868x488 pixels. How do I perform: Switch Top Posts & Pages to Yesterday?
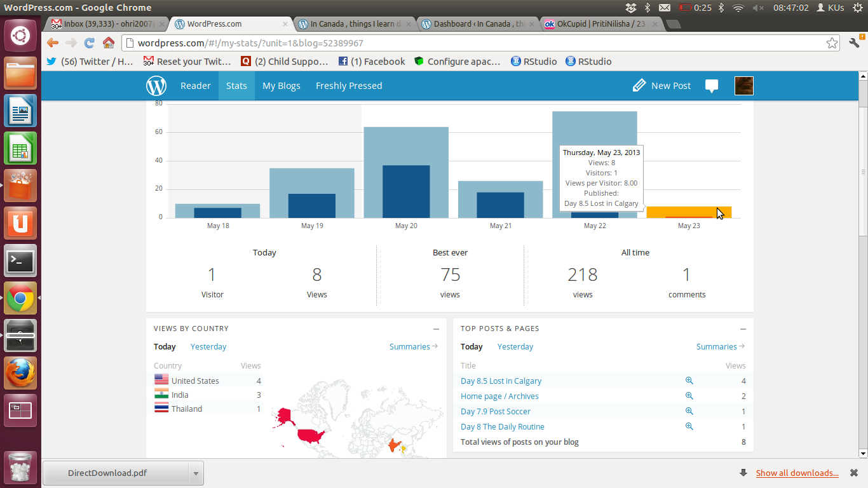515,347
